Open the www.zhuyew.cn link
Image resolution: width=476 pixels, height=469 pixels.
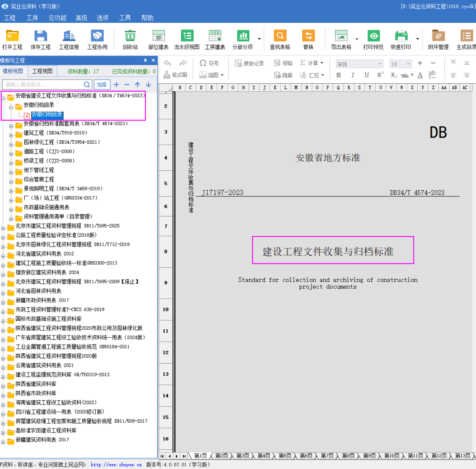coord(116,465)
